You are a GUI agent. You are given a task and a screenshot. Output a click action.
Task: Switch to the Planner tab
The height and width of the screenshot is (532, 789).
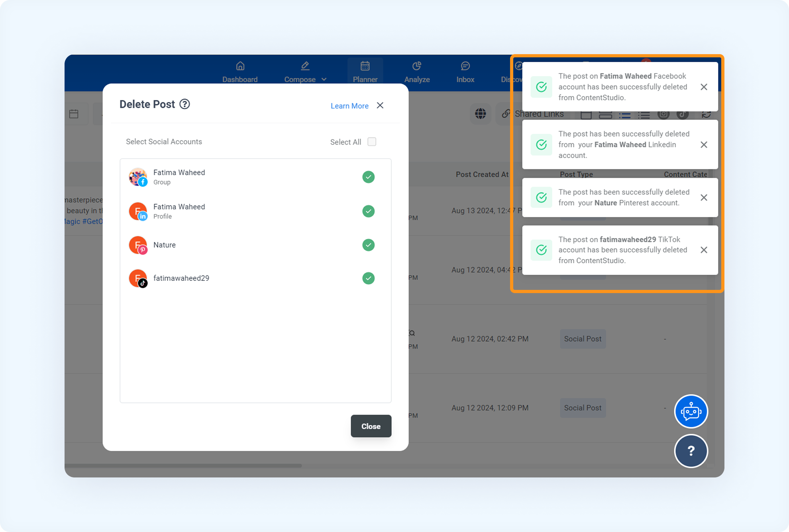(365, 72)
